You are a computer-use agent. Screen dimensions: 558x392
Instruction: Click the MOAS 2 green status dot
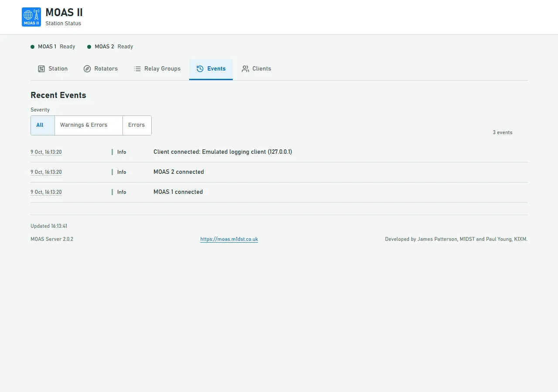tap(89, 47)
